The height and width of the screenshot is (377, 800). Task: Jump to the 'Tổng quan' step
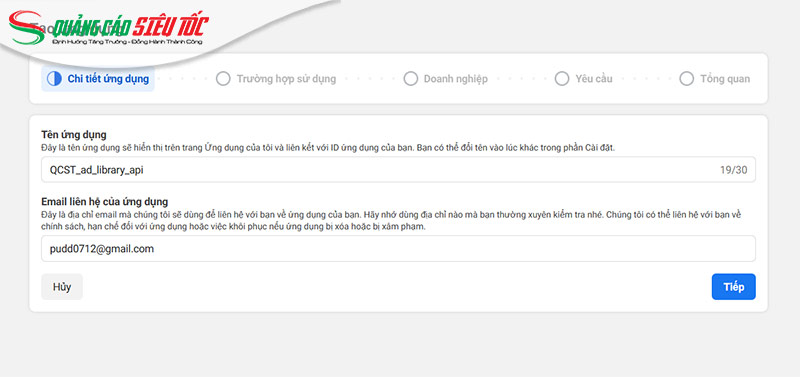point(715,79)
